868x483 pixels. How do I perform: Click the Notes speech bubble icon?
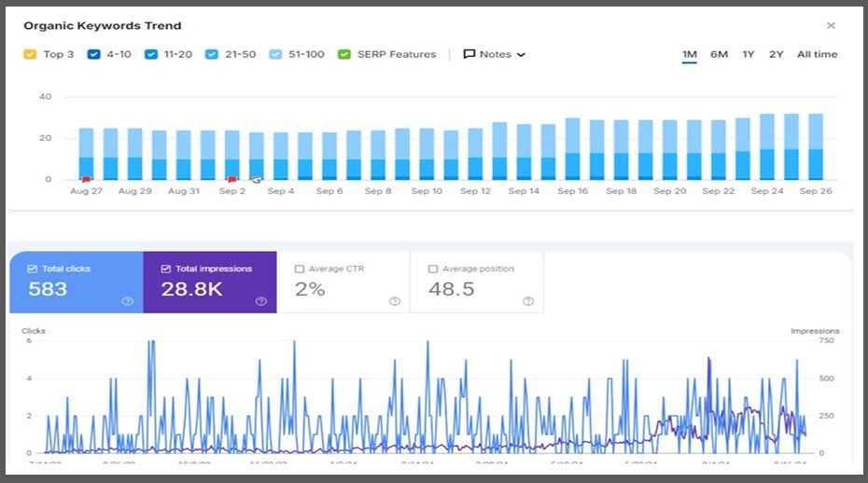click(x=469, y=54)
